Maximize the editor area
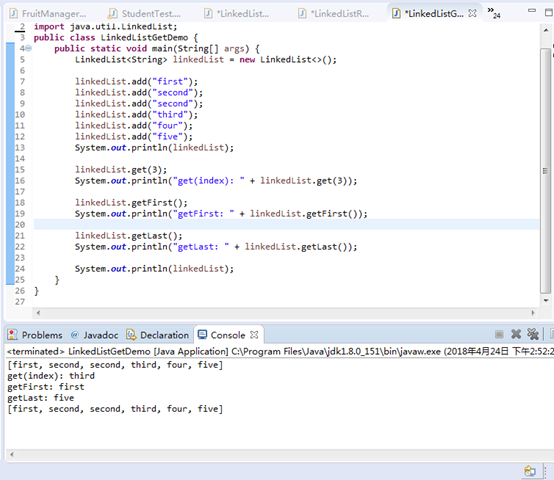554x480 pixels. click(x=549, y=12)
